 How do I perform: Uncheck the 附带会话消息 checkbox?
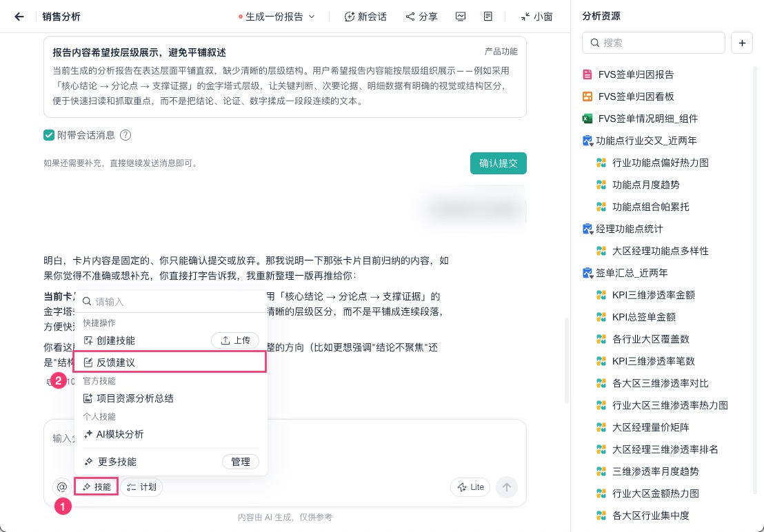pos(49,135)
